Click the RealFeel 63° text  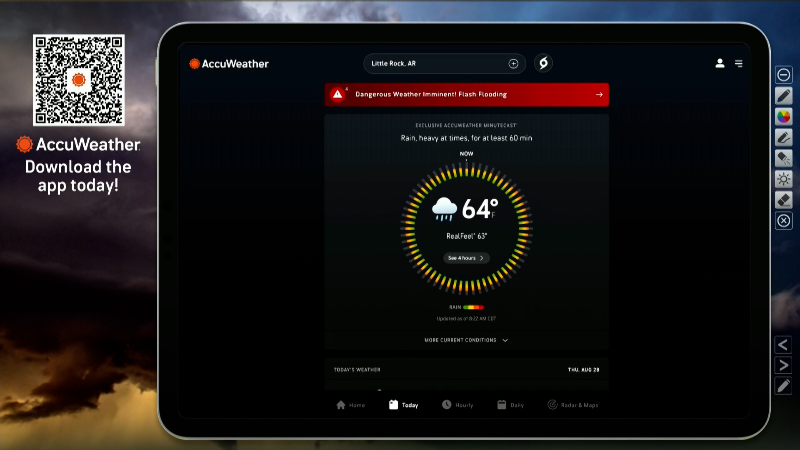[466, 236]
